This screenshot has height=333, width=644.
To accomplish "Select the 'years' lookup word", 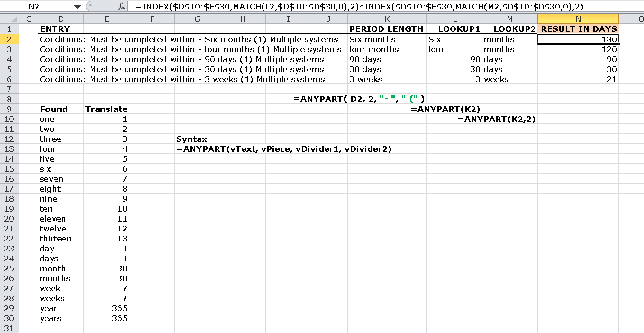I will pyautogui.click(x=61, y=318).
